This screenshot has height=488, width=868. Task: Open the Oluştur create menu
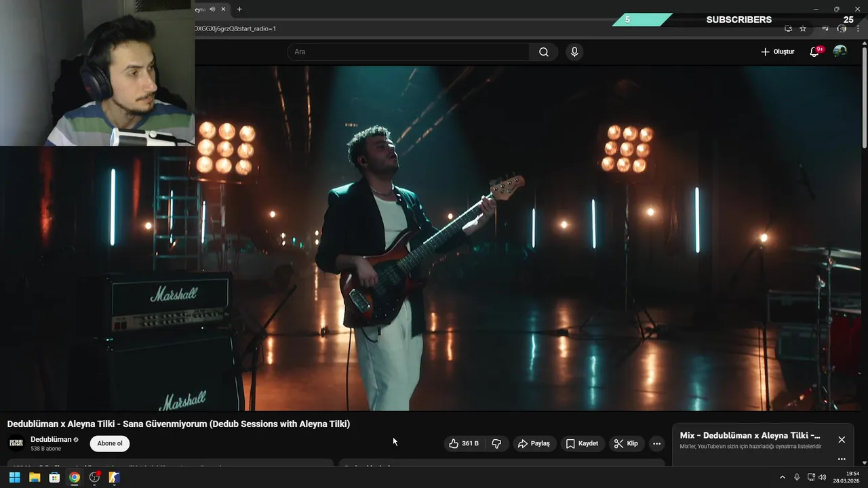pos(777,52)
